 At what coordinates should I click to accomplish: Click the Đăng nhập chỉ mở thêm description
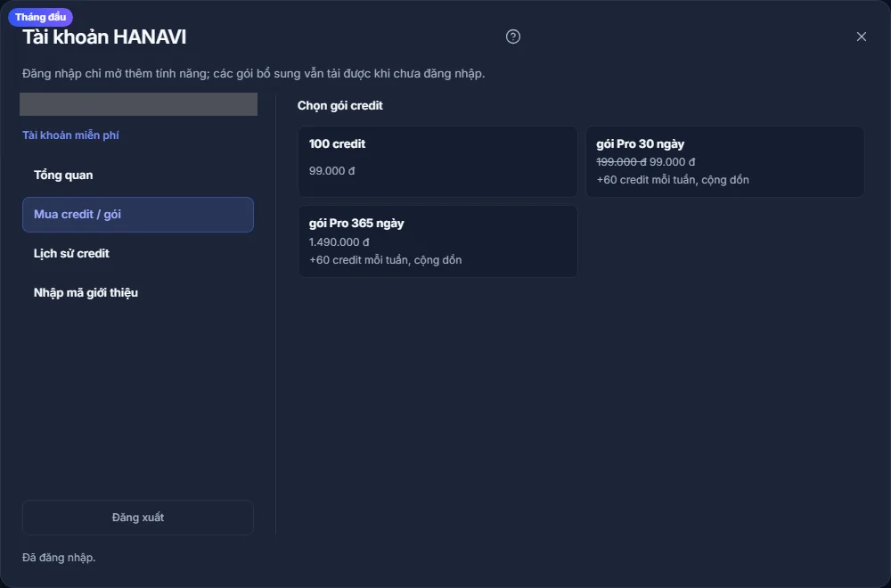click(x=253, y=74)
